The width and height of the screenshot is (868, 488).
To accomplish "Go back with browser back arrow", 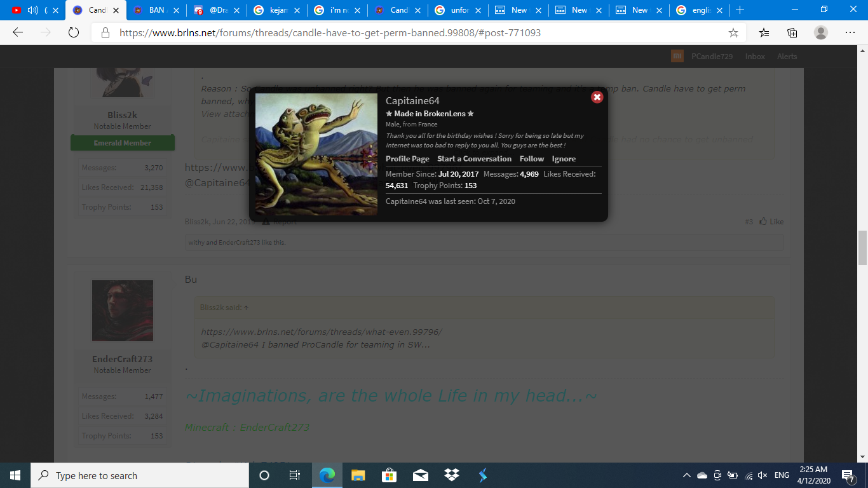I will point(18,32).
